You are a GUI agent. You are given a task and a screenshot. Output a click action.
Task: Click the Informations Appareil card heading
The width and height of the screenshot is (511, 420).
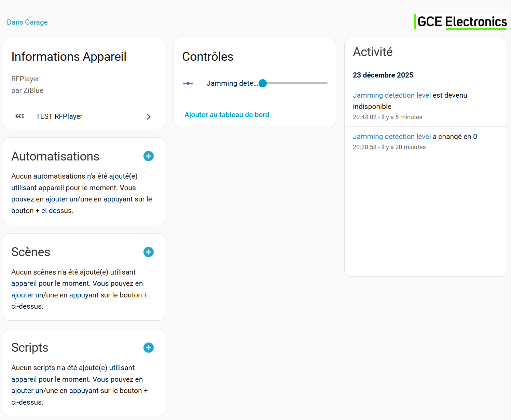[x=69, y=57]
